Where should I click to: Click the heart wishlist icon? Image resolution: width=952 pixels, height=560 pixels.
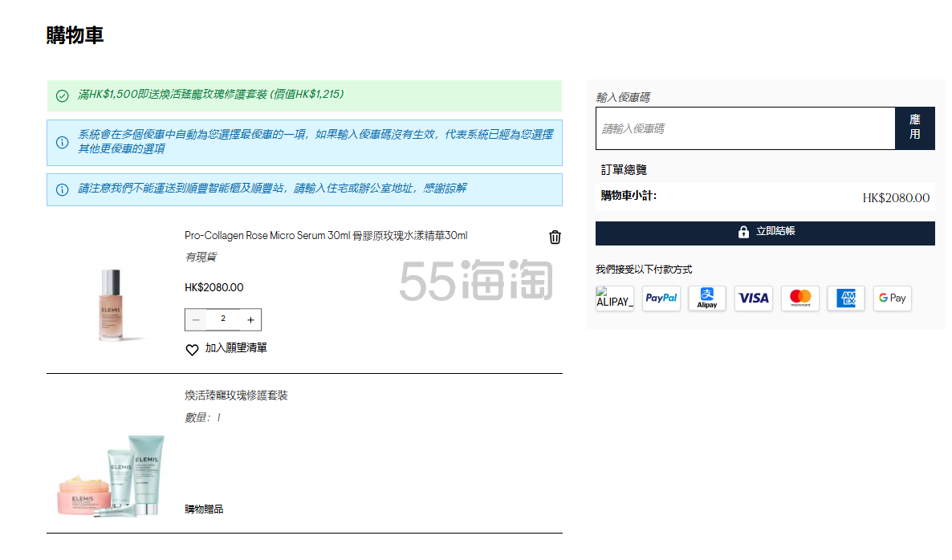click(192, 350)
